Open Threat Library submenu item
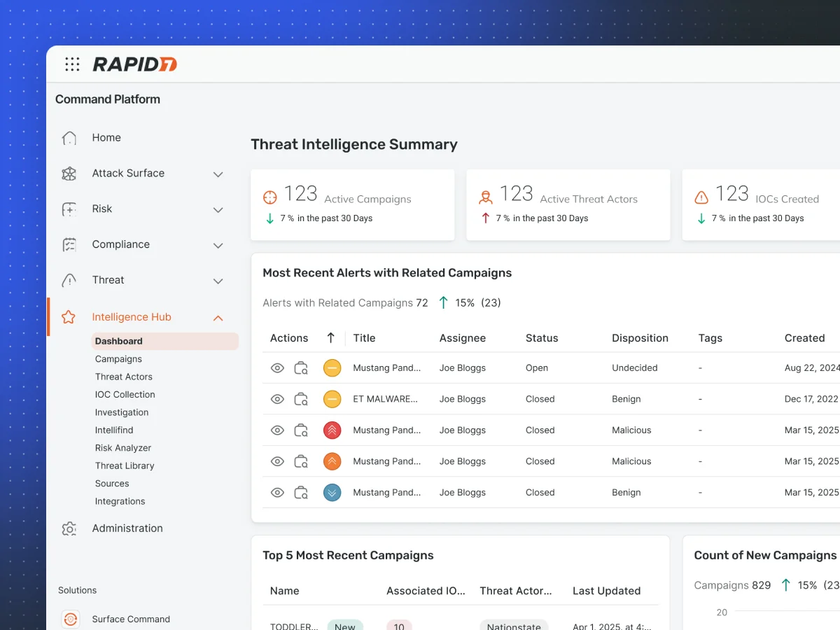This screenshot has height=630, width=840. [125, 465]
